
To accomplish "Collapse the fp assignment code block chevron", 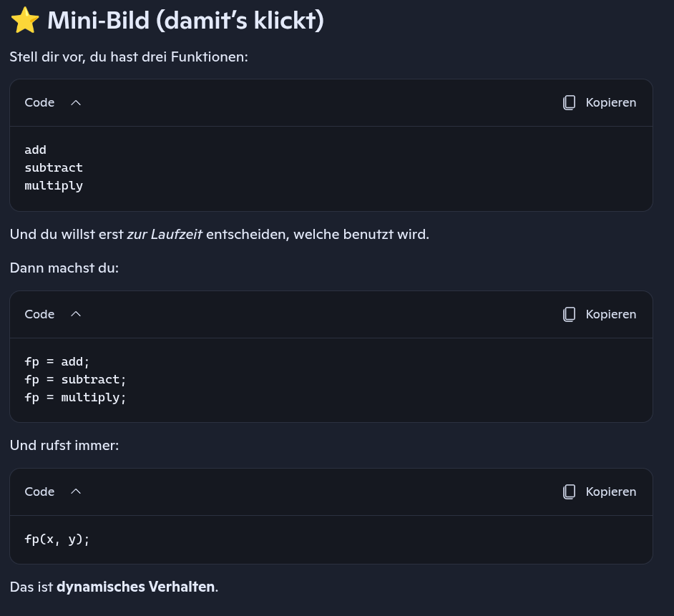I will pyautogui.click(x=76, y=314).
